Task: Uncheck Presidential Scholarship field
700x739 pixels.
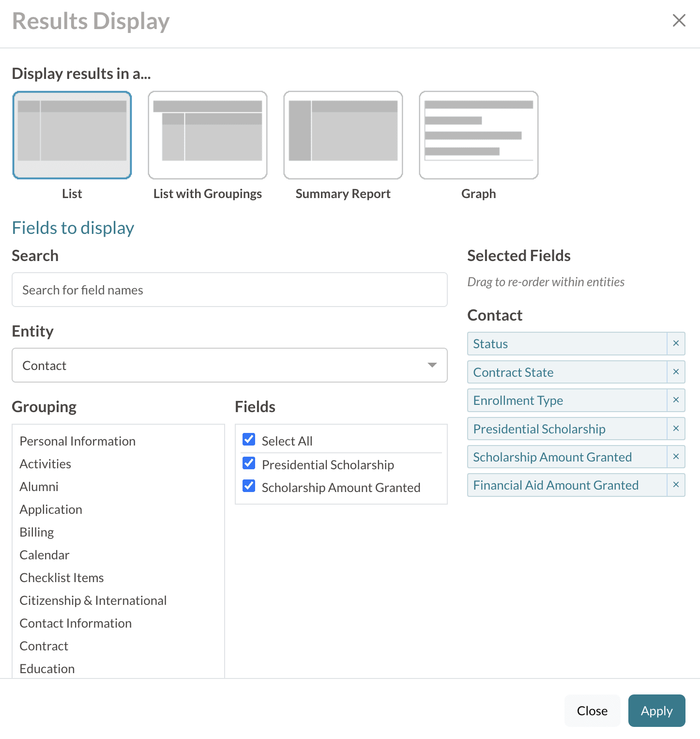Action: click(248, 463)
